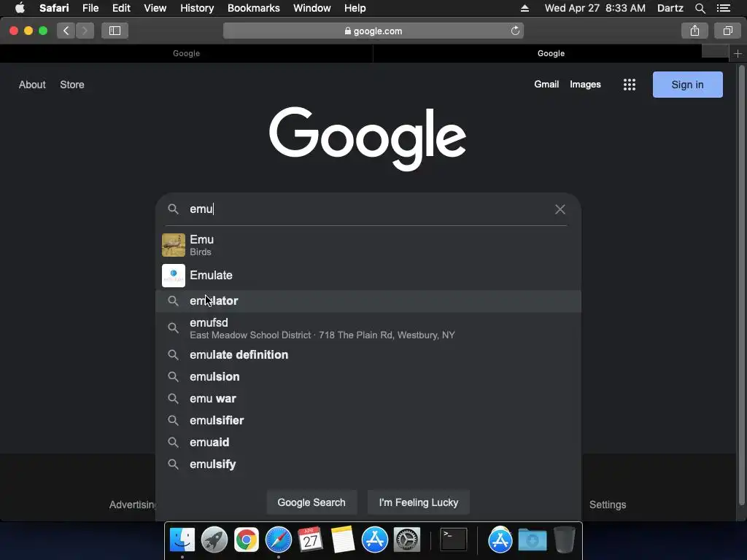Choose the emulator suggestion
Screen dimensions: 747x560
(x=368, y=301)
